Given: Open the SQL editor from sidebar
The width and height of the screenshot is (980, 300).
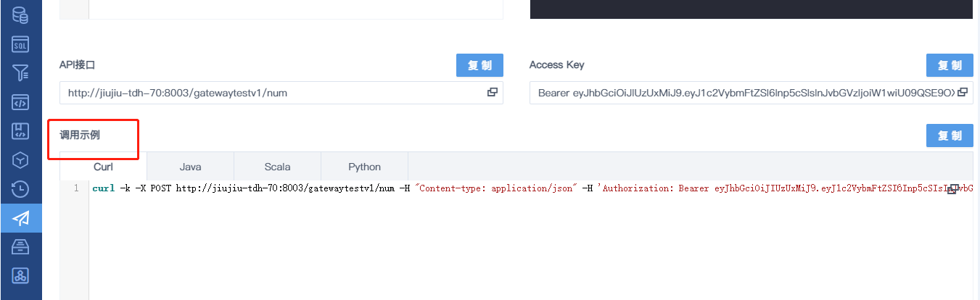Looking at the screenshot, I should coord(20,44).
